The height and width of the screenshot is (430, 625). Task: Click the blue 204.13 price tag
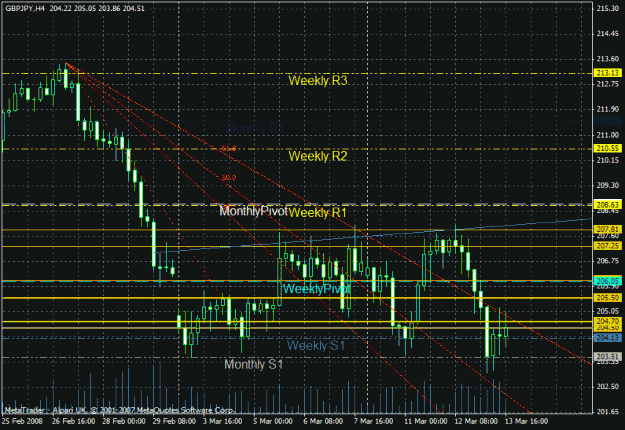pyautogui.click(x=607, y=338)
